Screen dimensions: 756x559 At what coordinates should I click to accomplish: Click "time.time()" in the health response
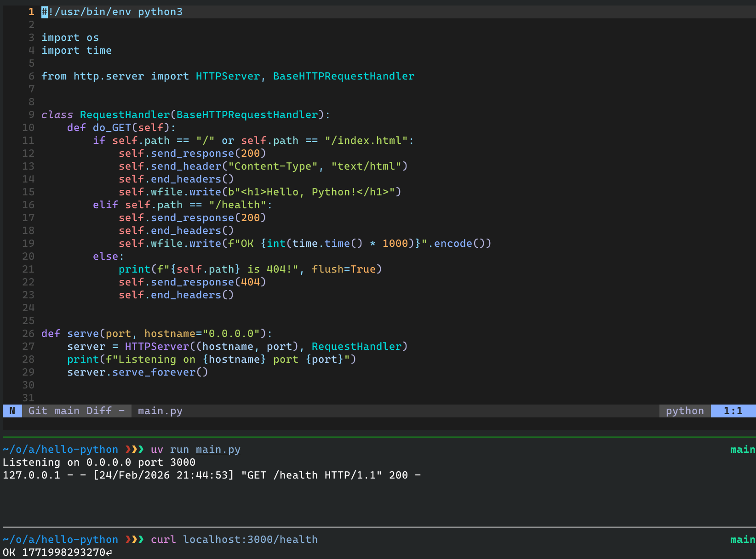(x=327, y=244)
